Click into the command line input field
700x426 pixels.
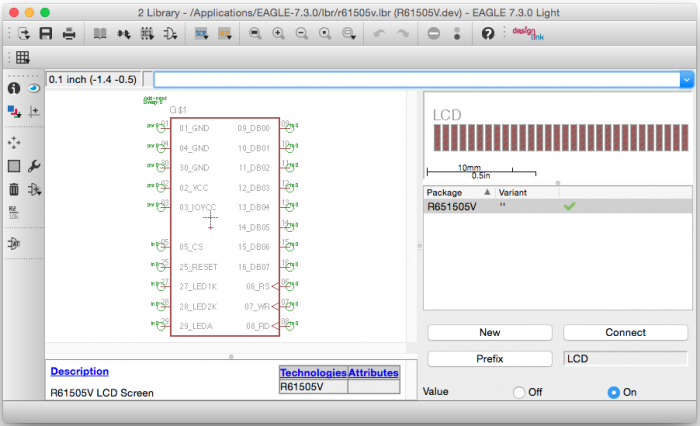pyautogui.click(x=417, y=79)
